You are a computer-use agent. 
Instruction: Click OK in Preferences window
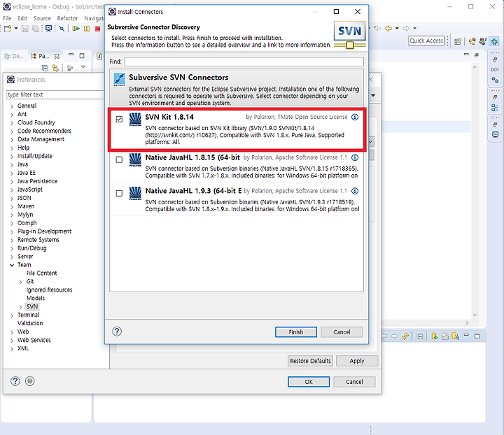pos(309,382)
